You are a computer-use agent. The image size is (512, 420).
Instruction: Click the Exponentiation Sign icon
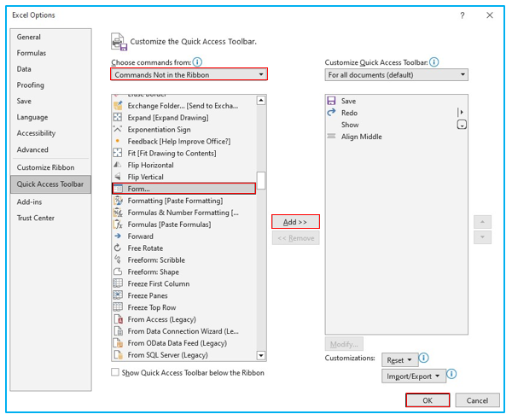tap(118, 130)
